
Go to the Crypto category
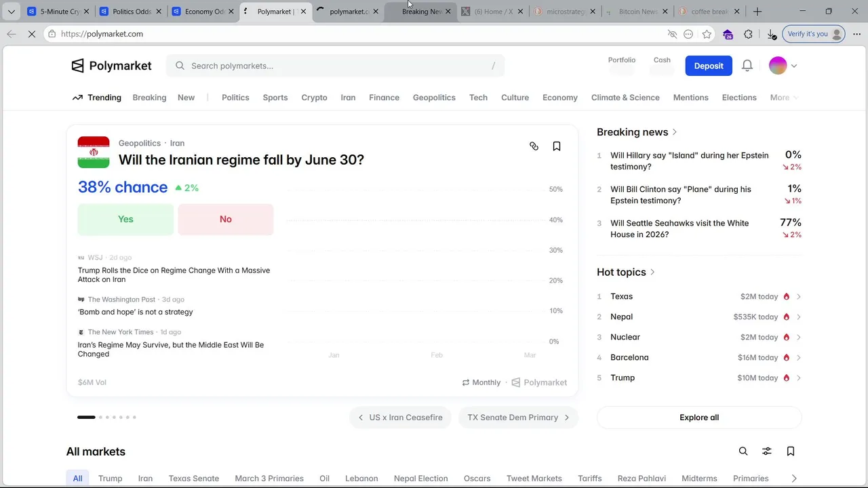pos(314,98)
